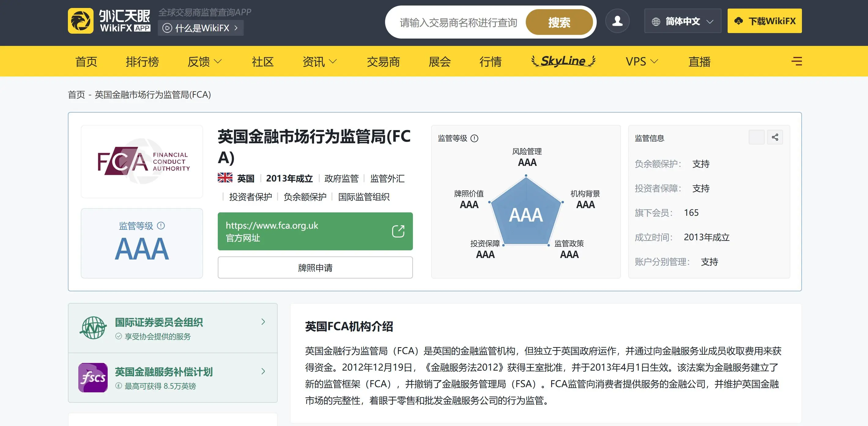Open the https://www.fca.org.uk official site link
The width and height of the screenshot is (868, 426).
coord(315,231)
